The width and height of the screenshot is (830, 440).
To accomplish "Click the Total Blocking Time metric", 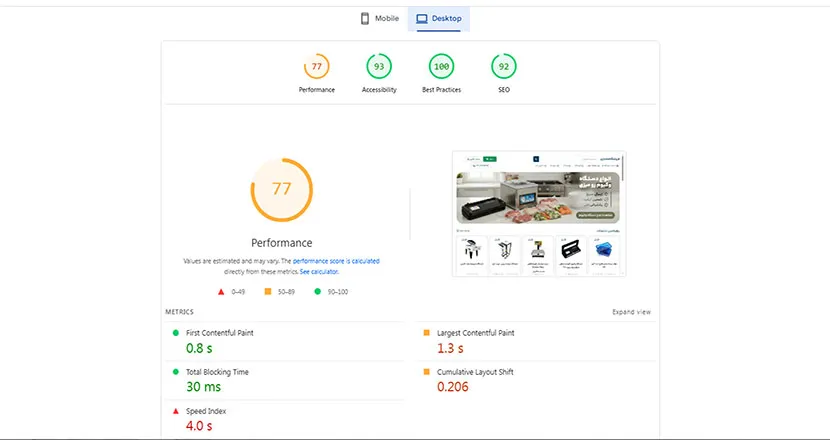I will pyautogui.click(x=217, y=372).
